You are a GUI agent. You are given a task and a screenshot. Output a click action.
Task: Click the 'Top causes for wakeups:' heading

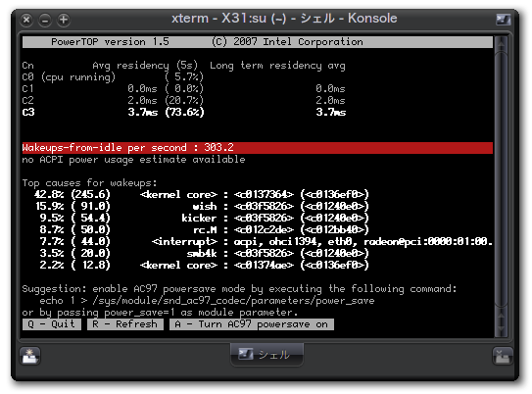point(89,183)
